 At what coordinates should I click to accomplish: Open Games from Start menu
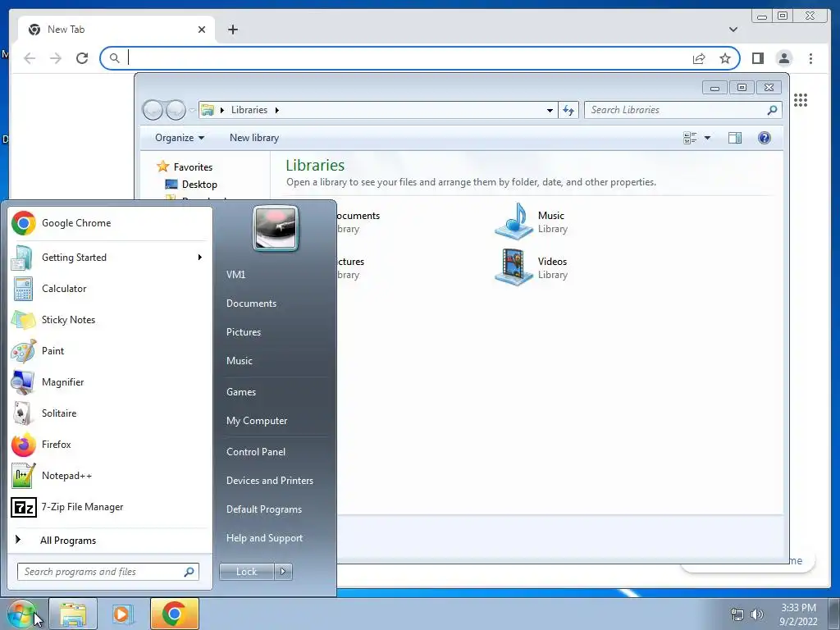point(241,392)
